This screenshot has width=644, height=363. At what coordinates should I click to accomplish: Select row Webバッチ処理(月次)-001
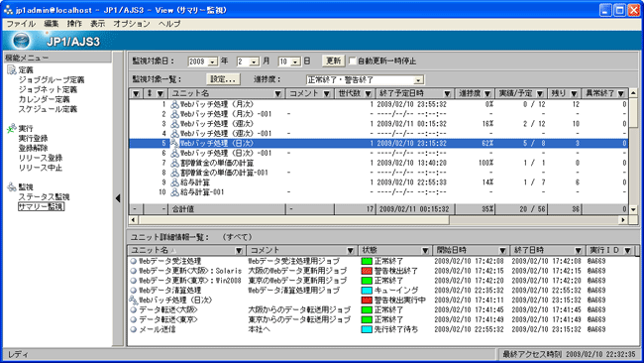(378, 114)
